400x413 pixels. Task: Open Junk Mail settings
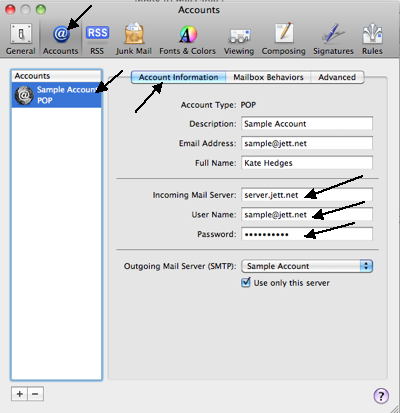pos(134,39)
